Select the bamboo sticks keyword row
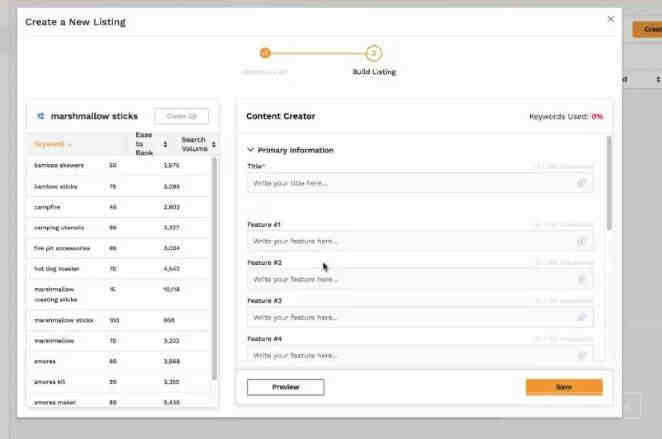The height and width of the screenshot is (439, 662). 119,187
